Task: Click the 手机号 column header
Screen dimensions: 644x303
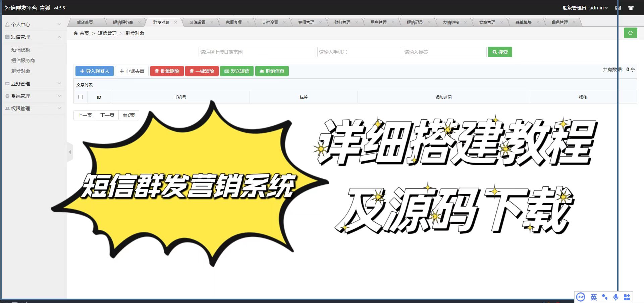Action: pos(180,97)
